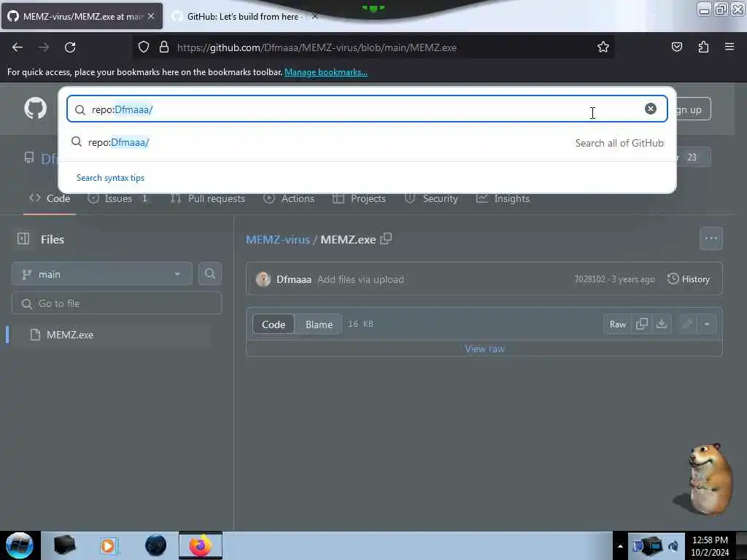Show hidden system tray icons arrow
This screenshot has height=560, width=747.
620,546
